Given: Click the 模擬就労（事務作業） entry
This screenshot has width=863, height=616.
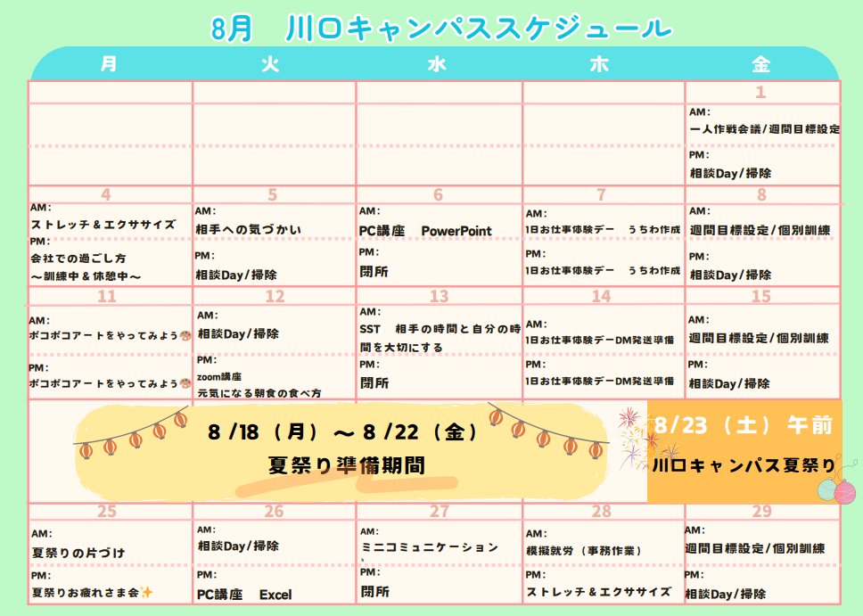Looking at the screenshot, I should click(x=583, y=551).
